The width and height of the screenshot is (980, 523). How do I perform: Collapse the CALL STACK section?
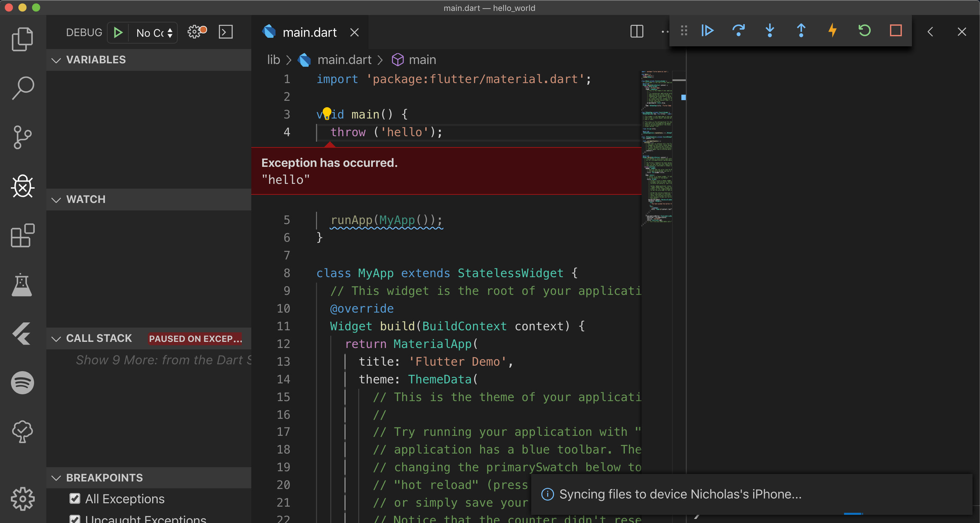click(x=56, y=338)
